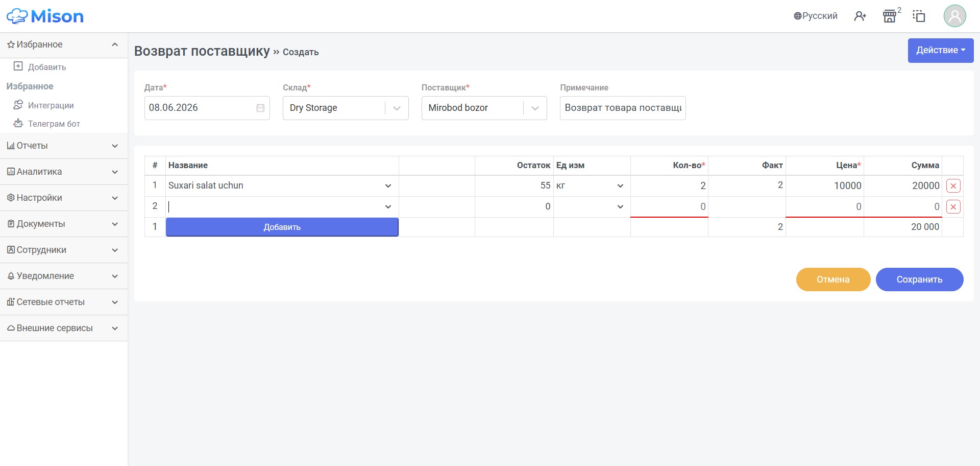Click the Mison logo
Screen dimensions: 980x466
coord(45,16)
